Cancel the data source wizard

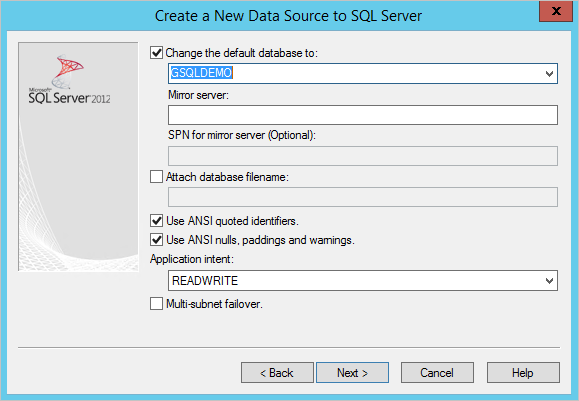[437, 373]
